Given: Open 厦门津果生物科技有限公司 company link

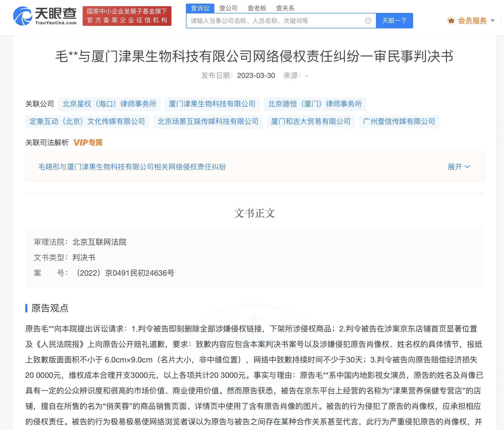Looking at the screenshot, I should [x=212, y=104].
